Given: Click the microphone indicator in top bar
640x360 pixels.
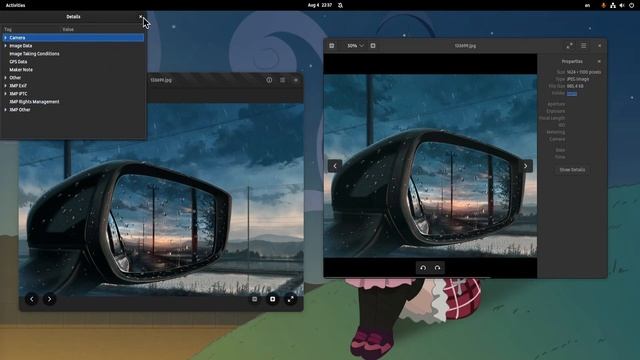Looking at the screenshot, I should click(604, 5).
